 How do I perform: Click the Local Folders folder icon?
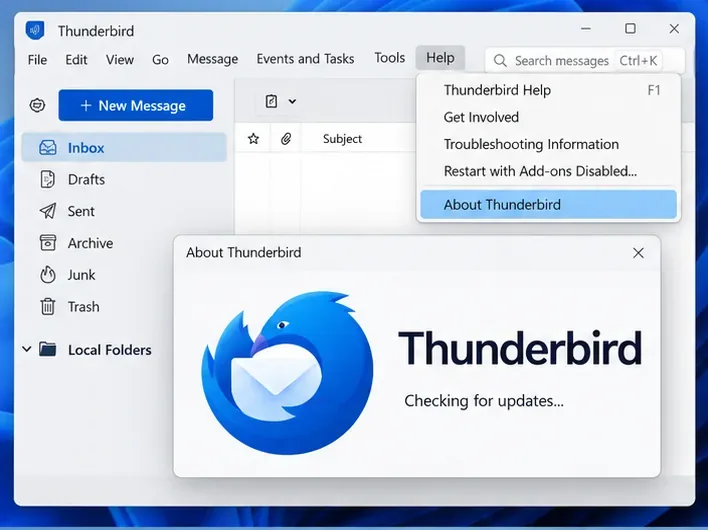point(48,349)
